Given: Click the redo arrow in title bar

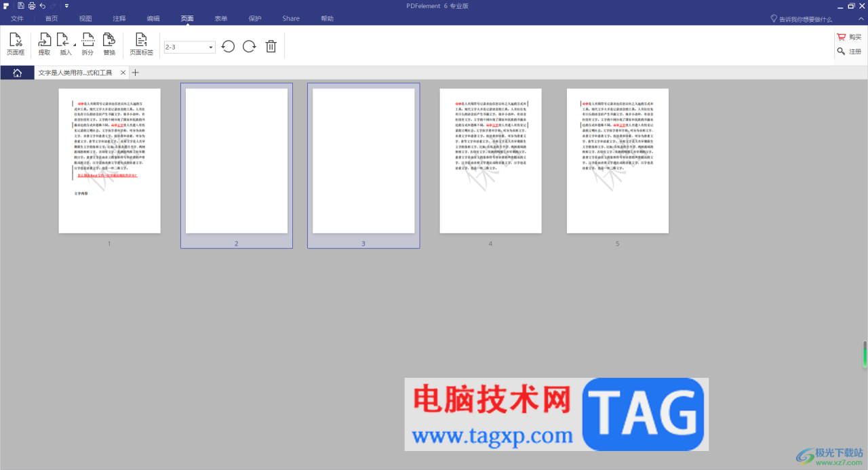Looking at the screenshot, I should [53, 5].
